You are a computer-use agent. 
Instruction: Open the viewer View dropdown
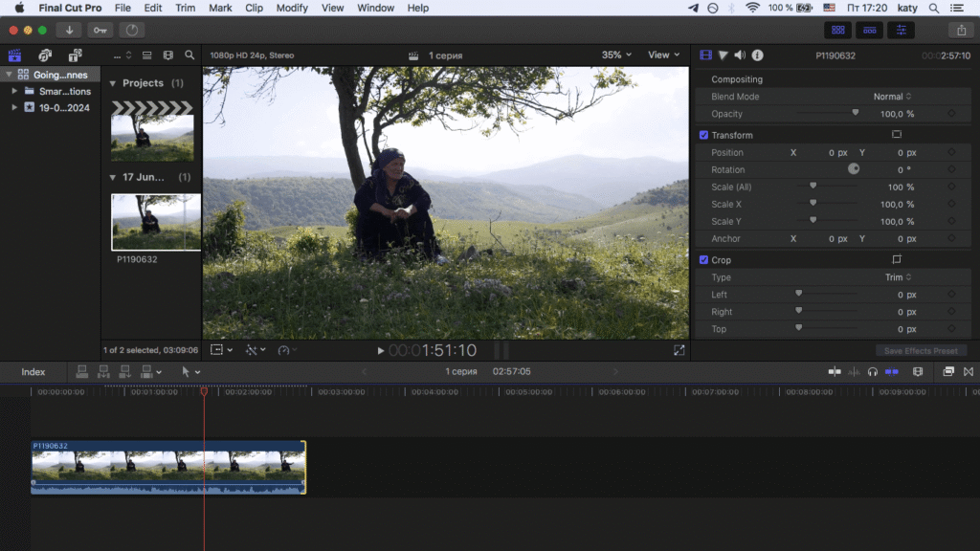(x=663, y=55)
